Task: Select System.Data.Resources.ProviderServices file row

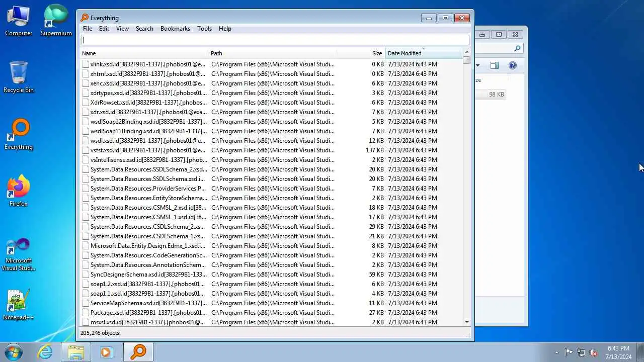Action: [x=271, y=189]
